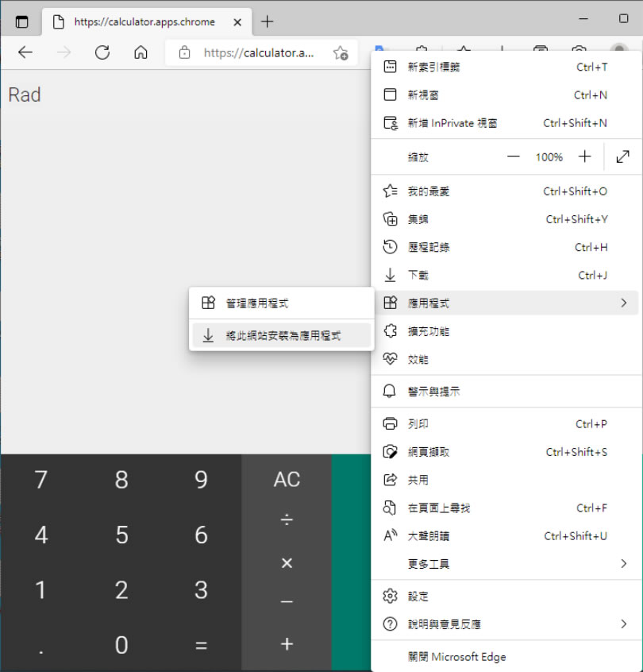This screenshot has height=672, width=643.
Task: Open 警示與提示 (alerts) menu item
Action: (505, 392)
